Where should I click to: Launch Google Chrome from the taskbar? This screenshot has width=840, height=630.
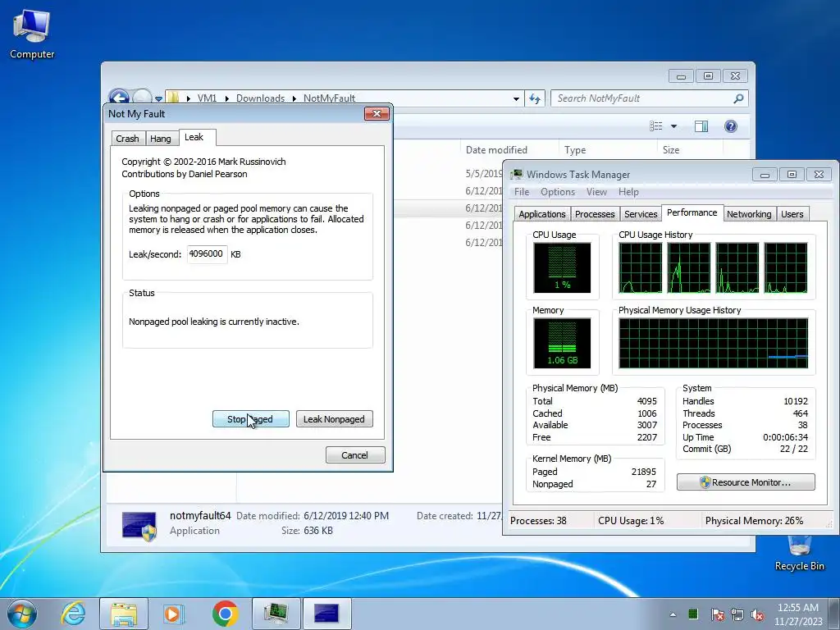pos(225,614)
